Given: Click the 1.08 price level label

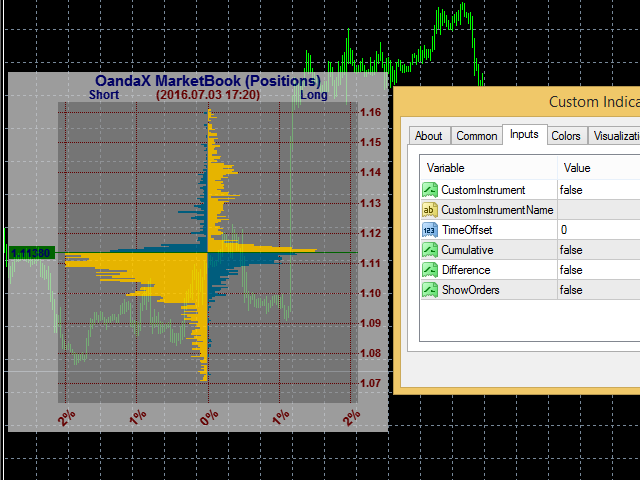Looking at the screenshot, I should 371,353.
